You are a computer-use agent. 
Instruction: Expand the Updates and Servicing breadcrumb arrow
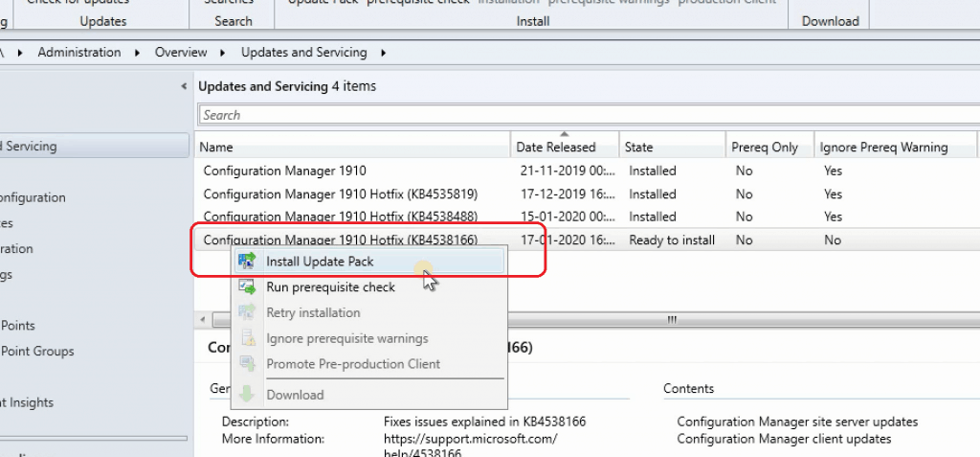pos(383,53)
